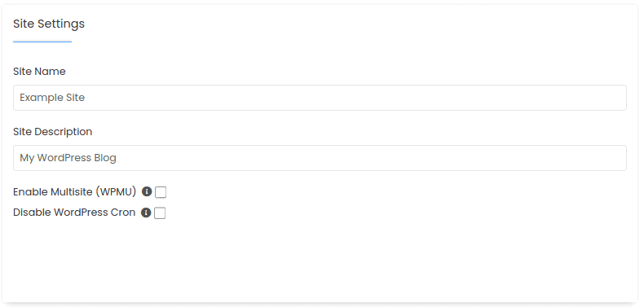Click the blue underline below Site Settings
This screenshot has width=644, height=307.
[42, 42]
